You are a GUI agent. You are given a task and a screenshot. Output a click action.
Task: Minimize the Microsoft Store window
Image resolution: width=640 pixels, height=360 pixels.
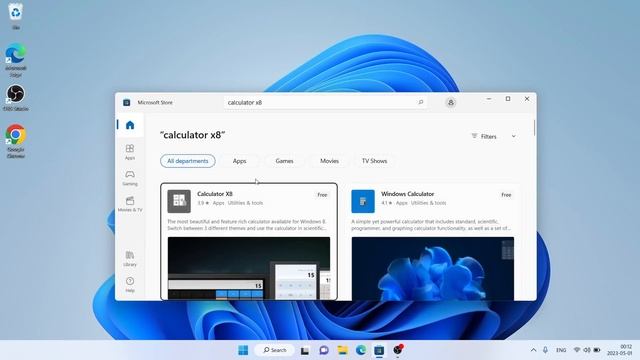tap(489, 99)
